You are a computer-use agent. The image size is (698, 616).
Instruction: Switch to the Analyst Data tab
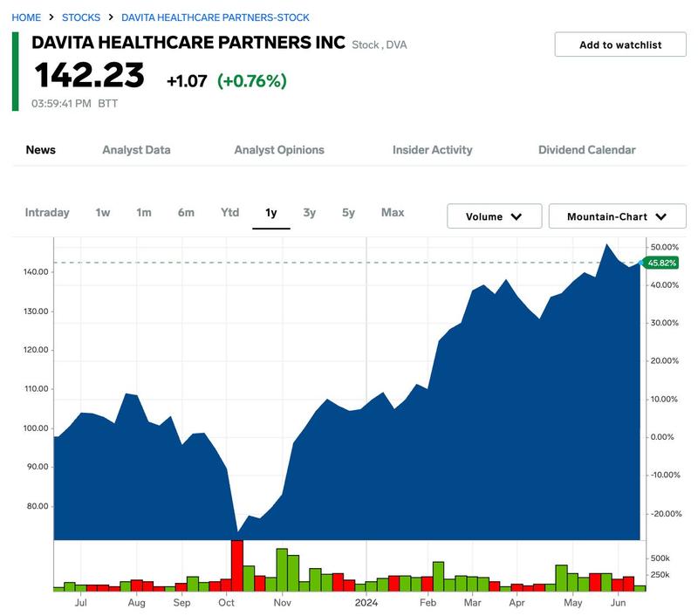[x=136, y=149]
